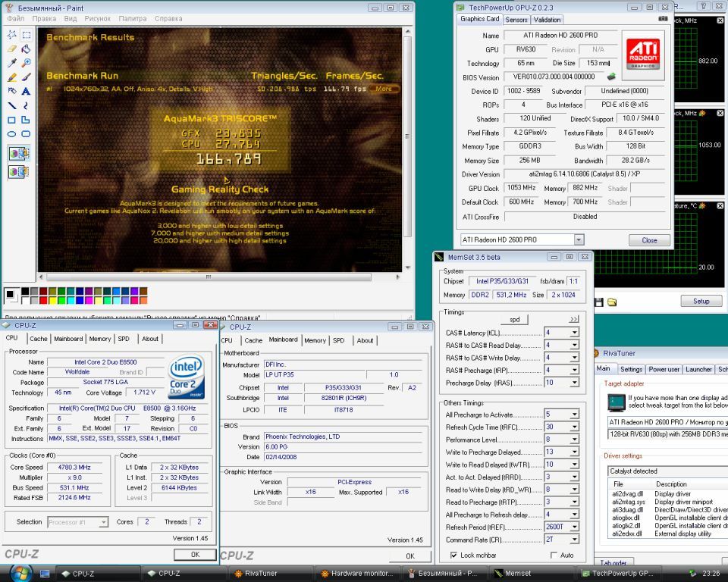Screen dimensions: 728x582
Task: Switch to the Validation tab in GPU-Z
Action: pos(547,20)
